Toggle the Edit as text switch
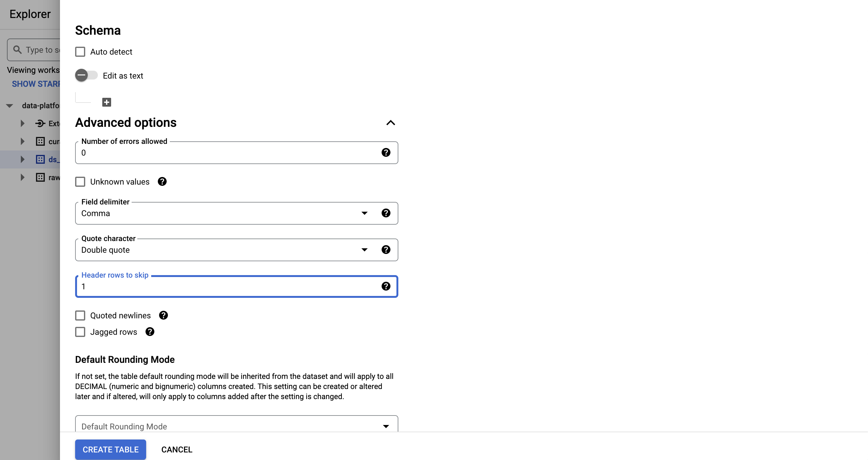The height and width of the screenshot is (460, 868). click(x=86, y=75)
